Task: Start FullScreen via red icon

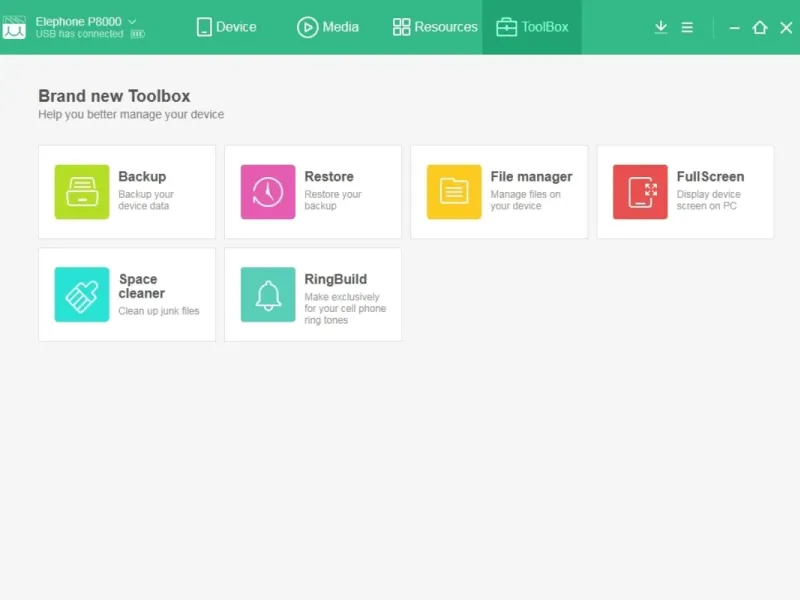Action: 640,192
